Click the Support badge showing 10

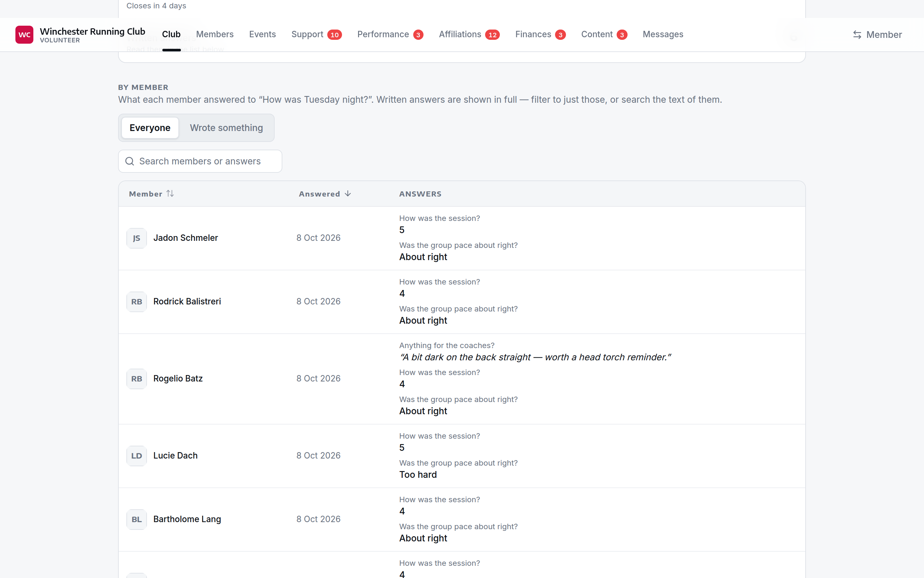coord(335,35)
